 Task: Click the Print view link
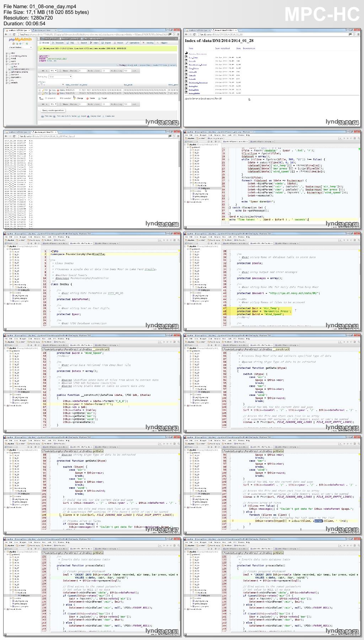(48, 116)
